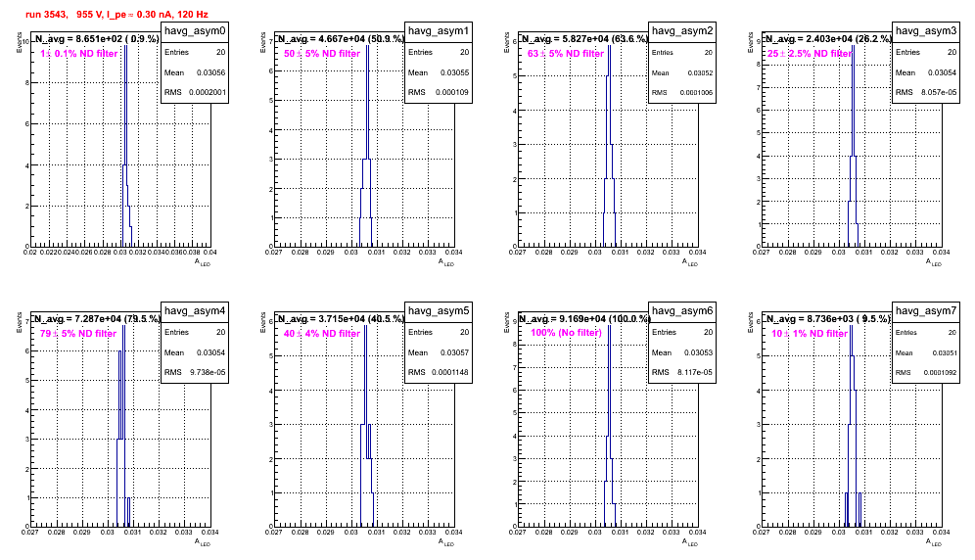The height and width of the screenshot is (560, 975).
Task: Click the A_LED axis label under havg_asym7
Action: point(934,542)
